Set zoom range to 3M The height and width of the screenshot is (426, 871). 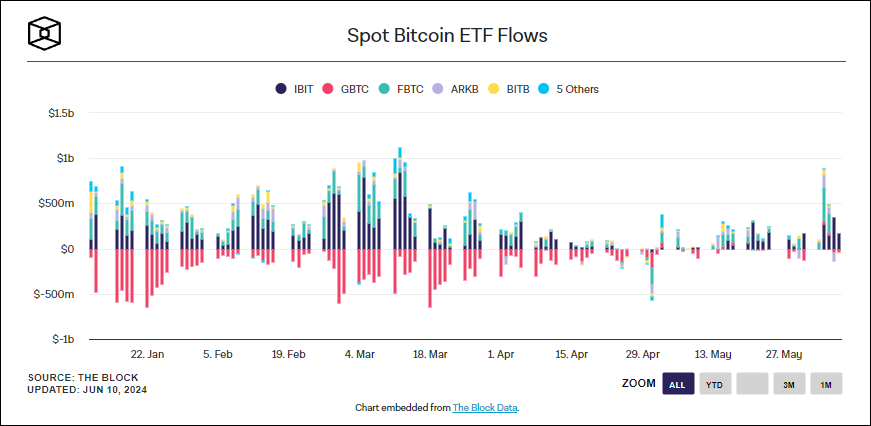789,384
